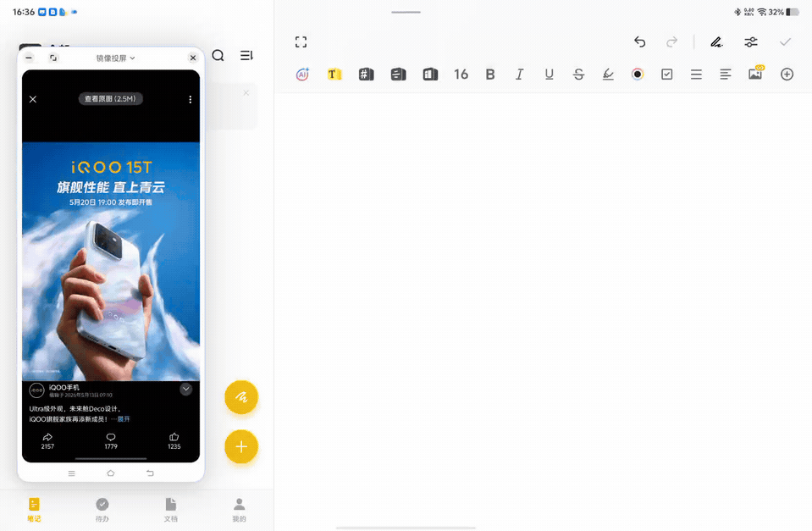Toggle bold formatting

(490, 74)
